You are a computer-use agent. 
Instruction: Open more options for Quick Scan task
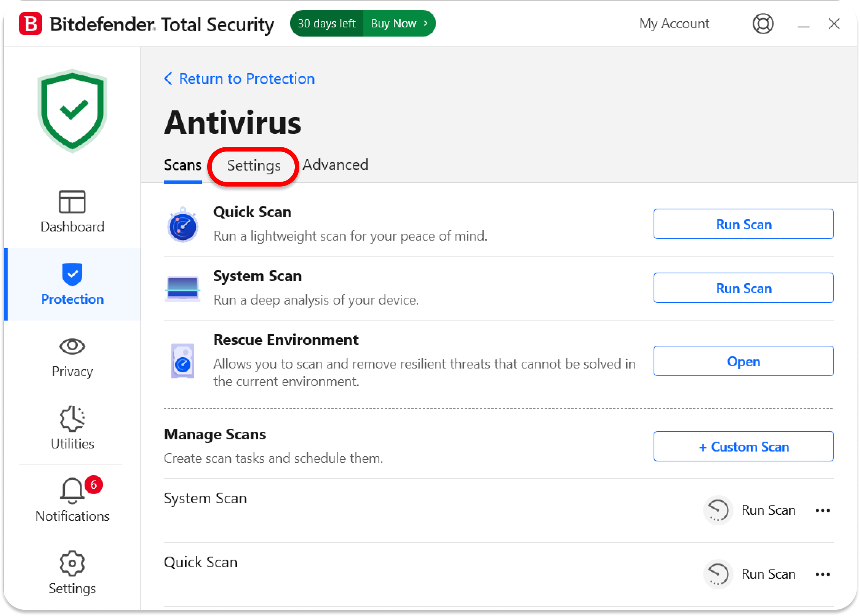tap(823, 574)
